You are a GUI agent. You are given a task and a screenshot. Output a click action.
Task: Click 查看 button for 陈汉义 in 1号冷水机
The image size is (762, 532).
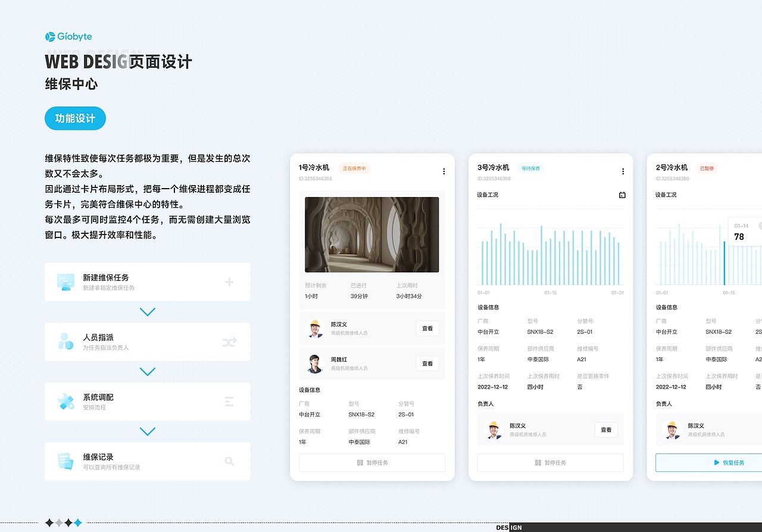427,328
